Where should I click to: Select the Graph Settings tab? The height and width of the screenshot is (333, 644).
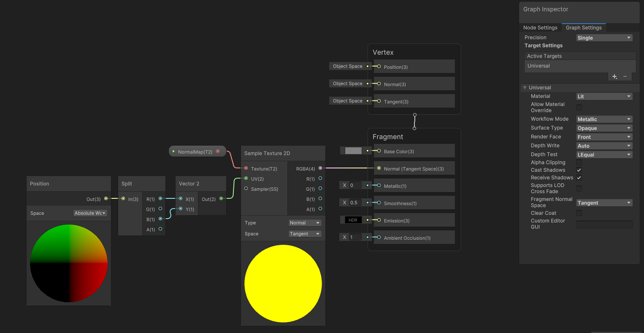584,27
